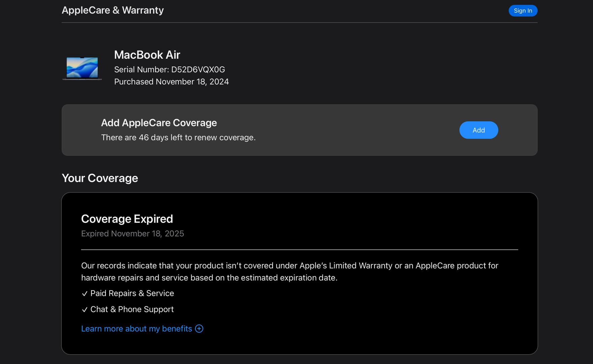
Task: Click the Chat & Phone Support label
Action: click(x=132, y=309)
